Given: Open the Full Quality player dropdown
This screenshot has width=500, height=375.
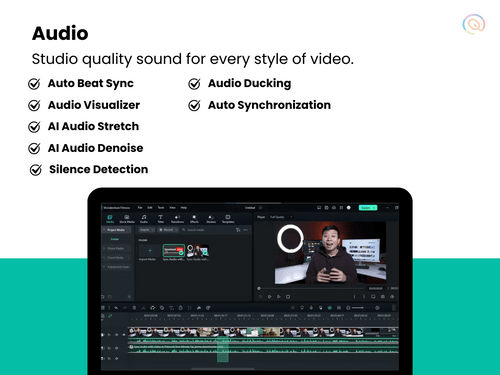Looking at the screenshot, I should [281, 217].
